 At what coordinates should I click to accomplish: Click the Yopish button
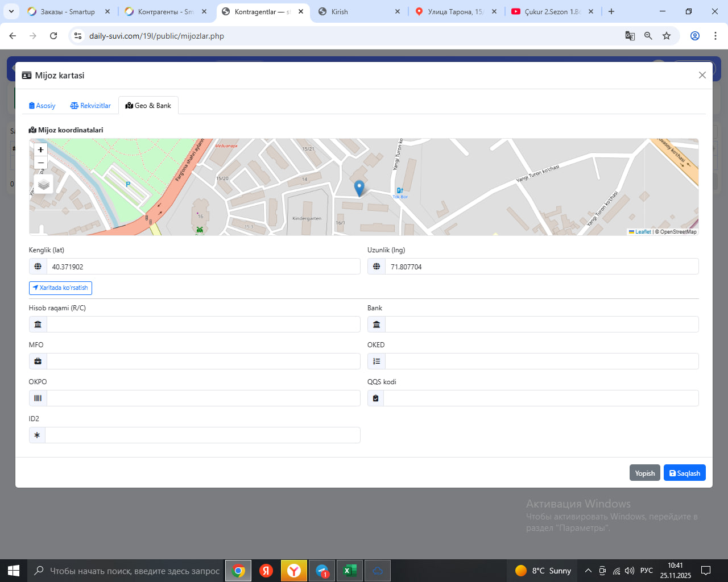pyautogui.click(x=644, y=473)
